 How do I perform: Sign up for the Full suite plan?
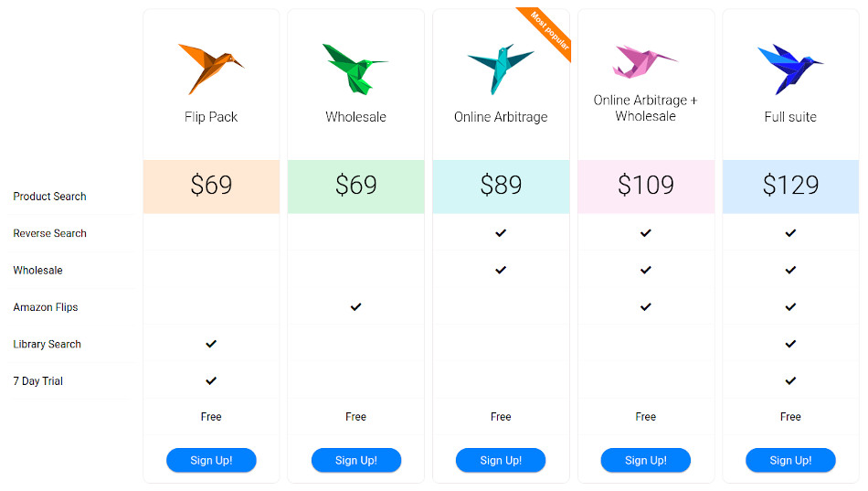(790, 460)
